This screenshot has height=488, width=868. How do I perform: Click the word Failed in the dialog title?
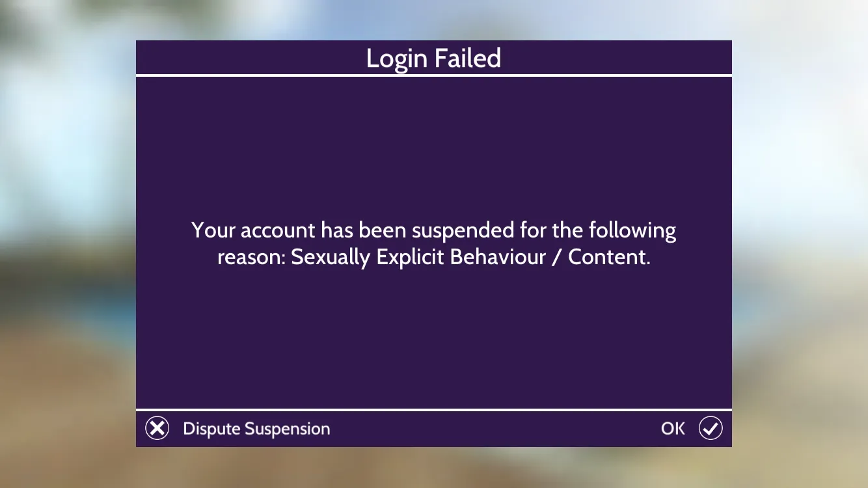pos(468,59)
